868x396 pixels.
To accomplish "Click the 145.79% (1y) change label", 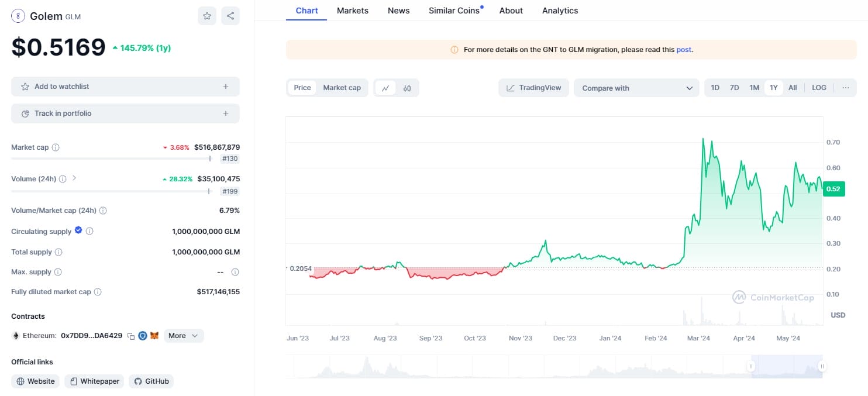I will 142,48.
